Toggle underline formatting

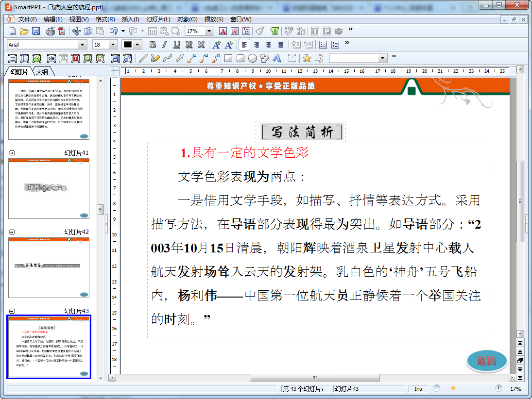point(177,45)
